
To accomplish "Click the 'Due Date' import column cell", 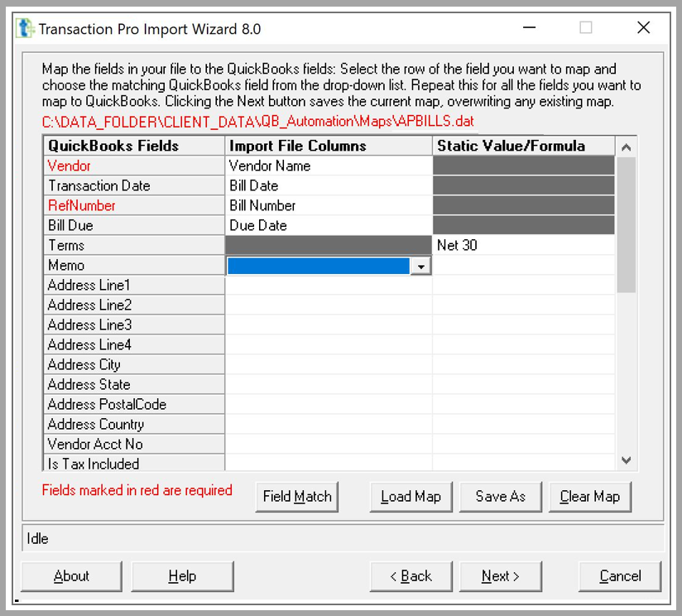I will click(329, 225).
